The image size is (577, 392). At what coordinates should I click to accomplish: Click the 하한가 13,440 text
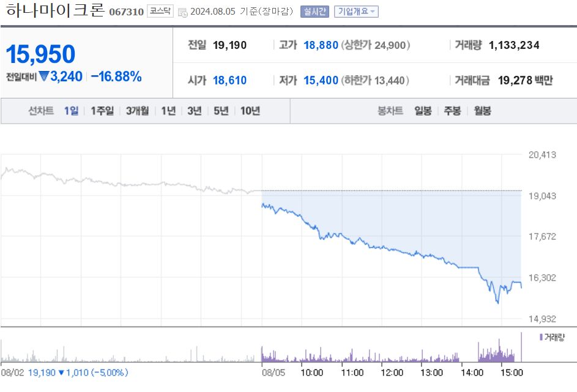pos(375,80)
